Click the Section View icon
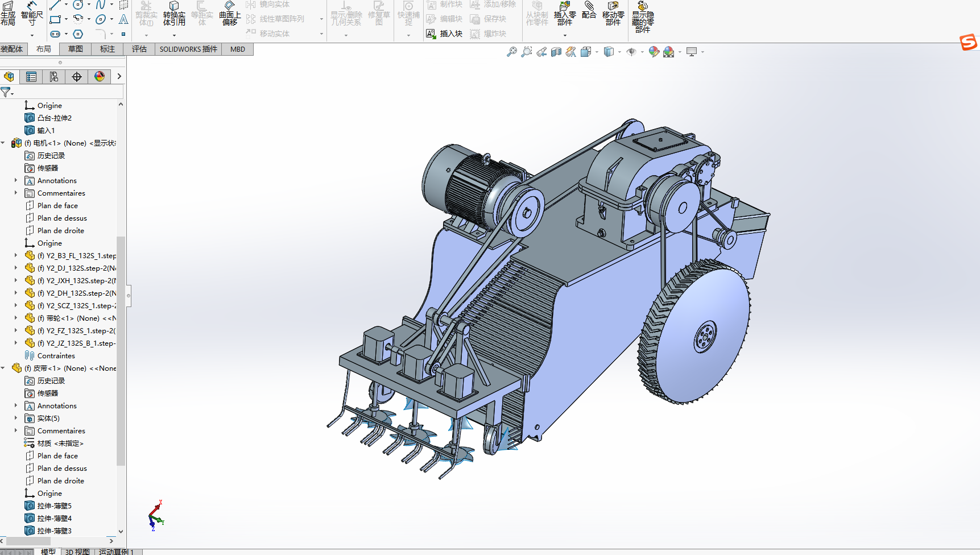Image resolution: width=980 pixels, height=555 pixels. click(x=556, y=52)
